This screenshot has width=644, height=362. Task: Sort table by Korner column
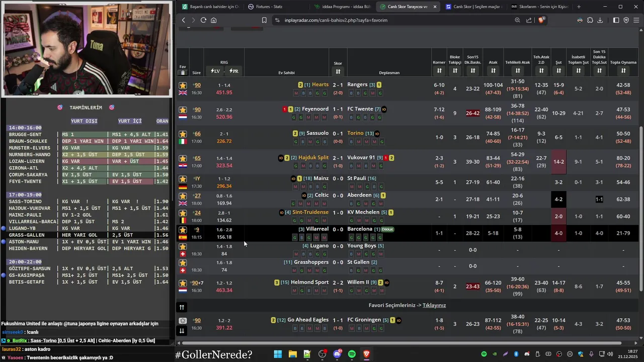[439, 71]
